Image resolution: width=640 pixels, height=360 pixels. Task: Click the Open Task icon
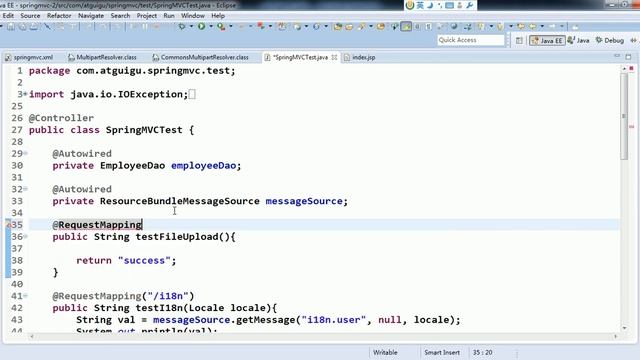(349, 27)
